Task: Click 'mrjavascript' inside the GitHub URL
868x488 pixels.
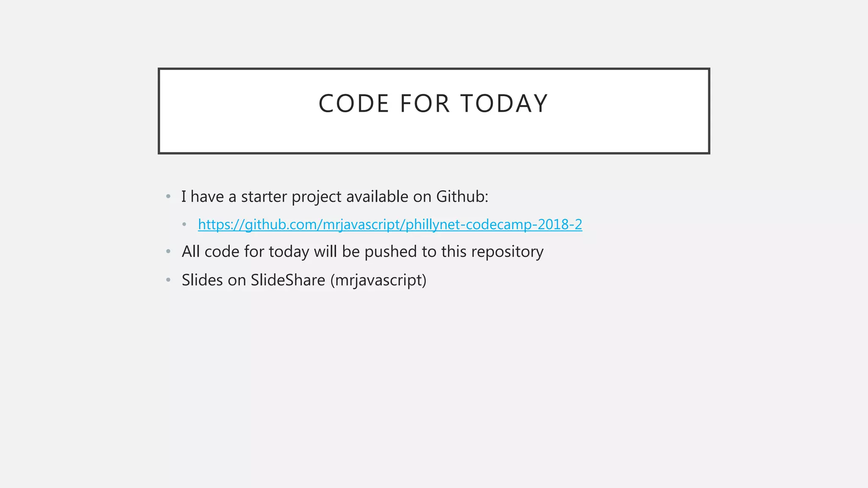Action: (362, 225)
